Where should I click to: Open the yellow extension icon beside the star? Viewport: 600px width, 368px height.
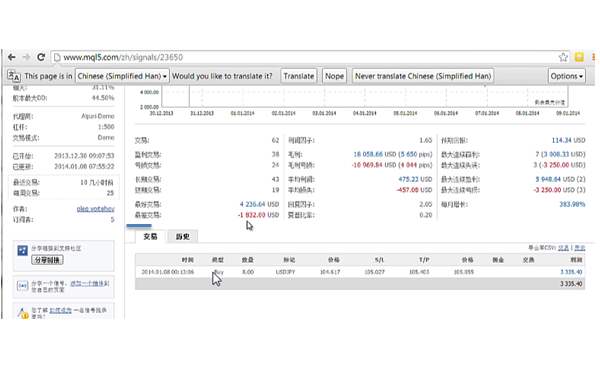579,57
